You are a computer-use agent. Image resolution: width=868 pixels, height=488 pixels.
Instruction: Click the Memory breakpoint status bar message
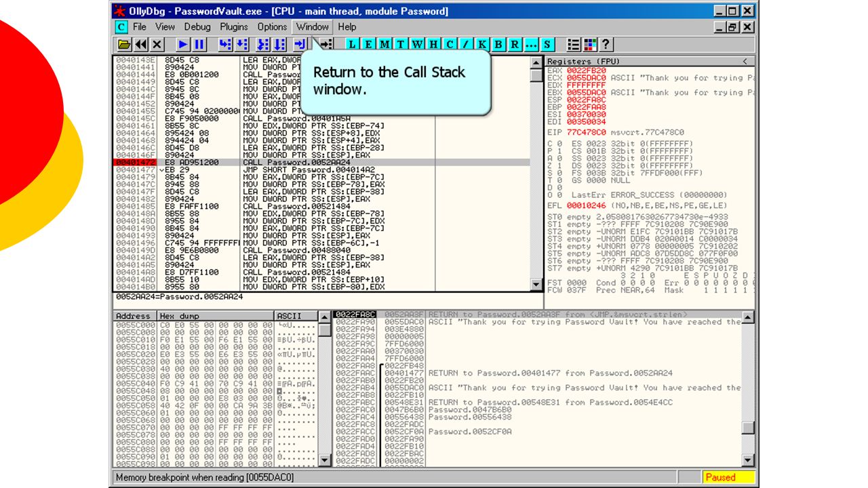click(x=204, y=477)
